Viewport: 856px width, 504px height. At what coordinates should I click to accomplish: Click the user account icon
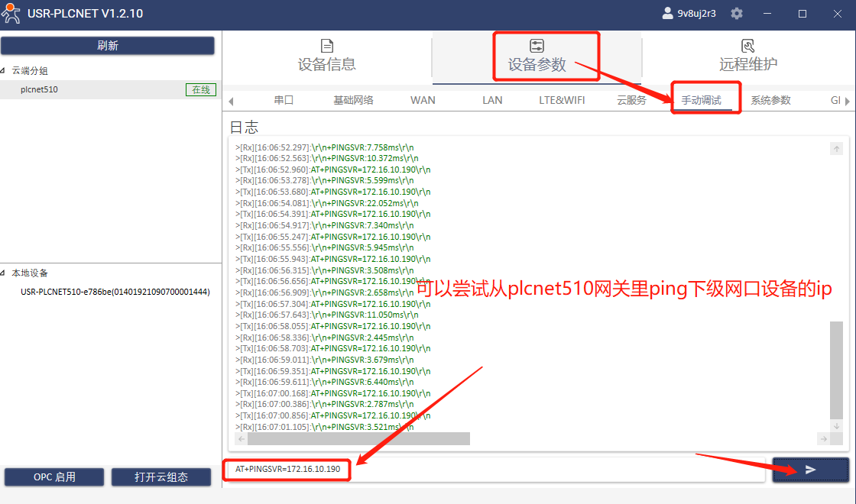[x=667, y=14]
